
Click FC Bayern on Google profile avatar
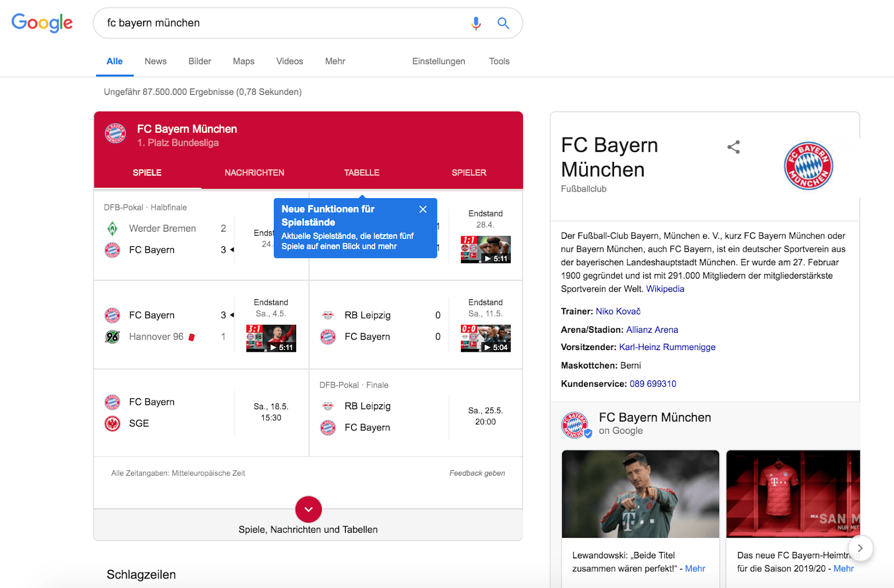tap(576, 425)
